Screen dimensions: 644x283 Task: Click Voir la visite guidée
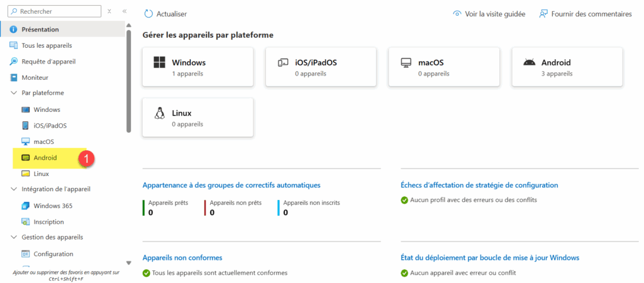[489, 14]
